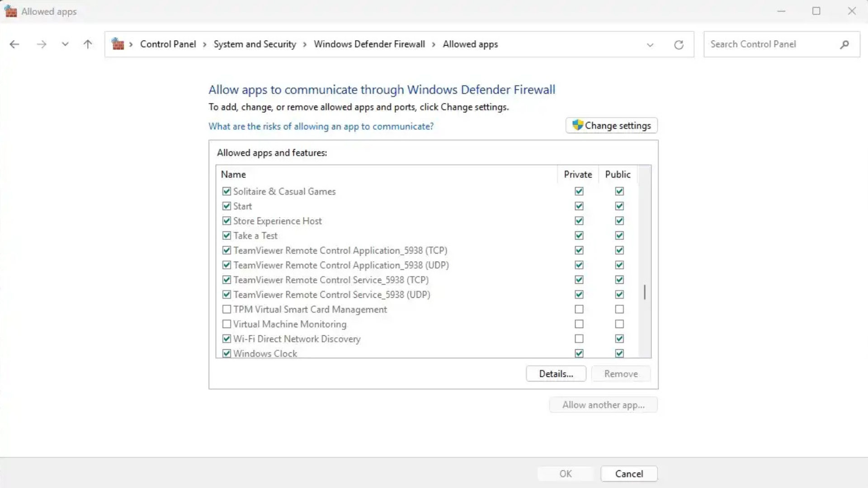The image size is (868, 488).
Task: Refresh the page with the refresh icon
Action: click(679, 44)
